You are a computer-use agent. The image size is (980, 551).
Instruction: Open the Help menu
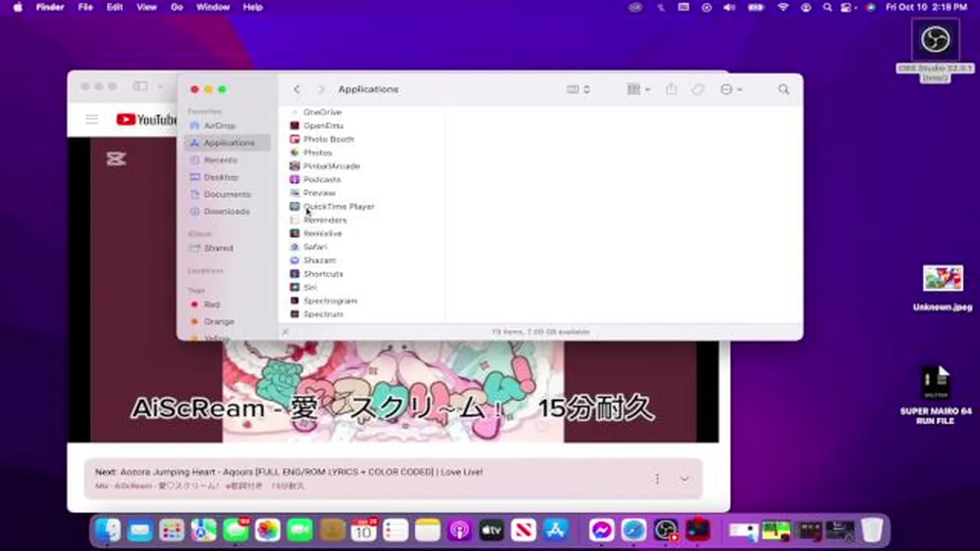pos(253,7)
